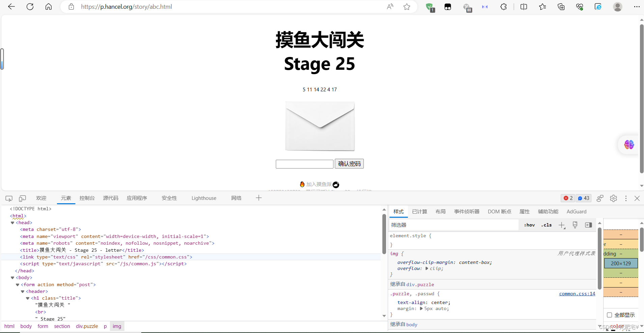
Task: Activate the inspect element picker
Action: (x=9, y=198)
